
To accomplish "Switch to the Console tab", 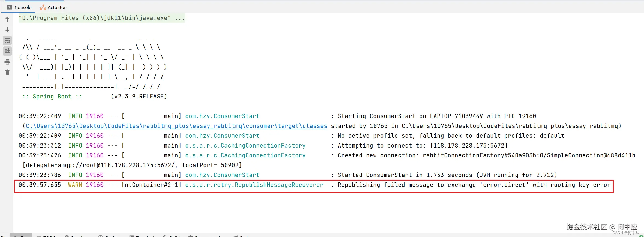I will click(19, 7).
